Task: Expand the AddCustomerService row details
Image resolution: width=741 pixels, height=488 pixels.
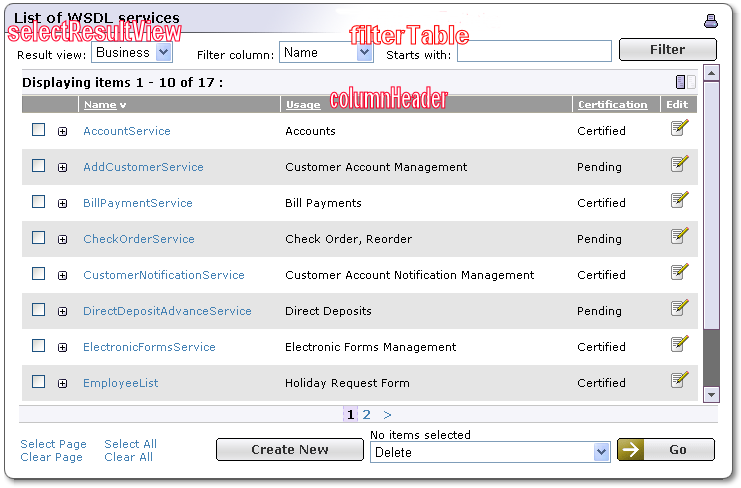Action: point(62,168)
